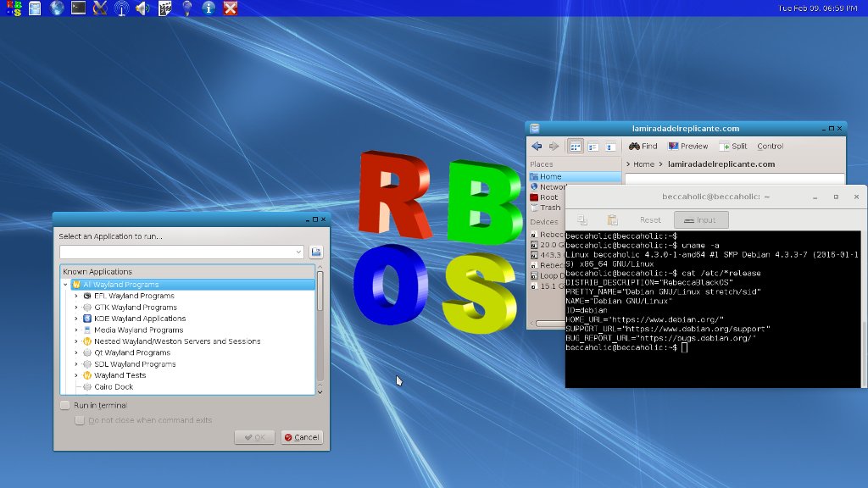
Task: Click inside the terminal command prompt
Action: click(685, 347)
